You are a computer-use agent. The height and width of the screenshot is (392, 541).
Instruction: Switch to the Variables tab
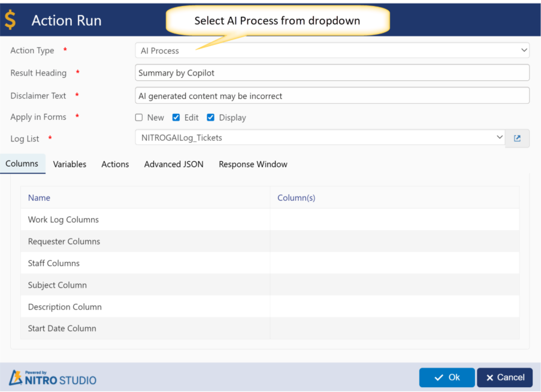pyautogui.click(x=69, y=164)
